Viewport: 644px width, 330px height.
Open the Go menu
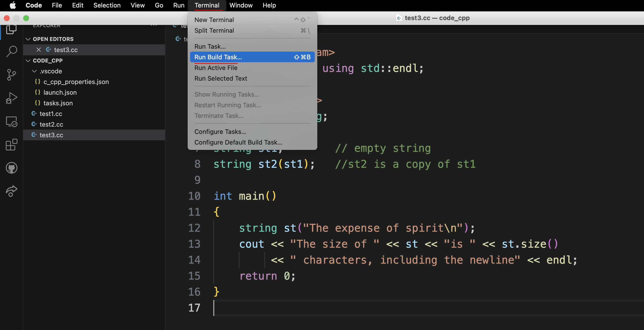(x=159, y=5)
